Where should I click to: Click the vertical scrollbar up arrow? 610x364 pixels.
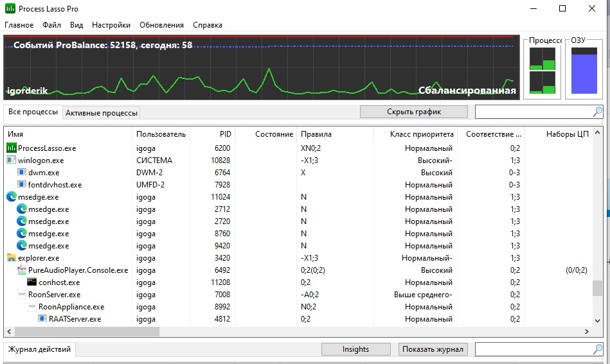(598, 133)
